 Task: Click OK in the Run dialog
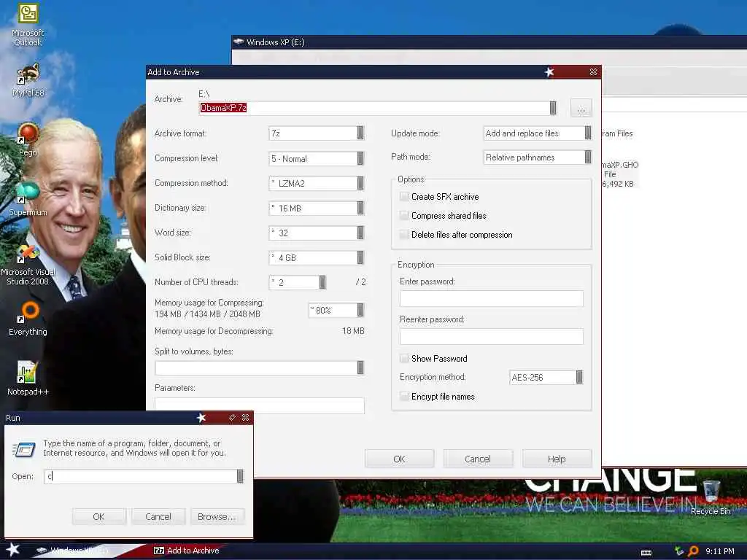pos(99,517)
